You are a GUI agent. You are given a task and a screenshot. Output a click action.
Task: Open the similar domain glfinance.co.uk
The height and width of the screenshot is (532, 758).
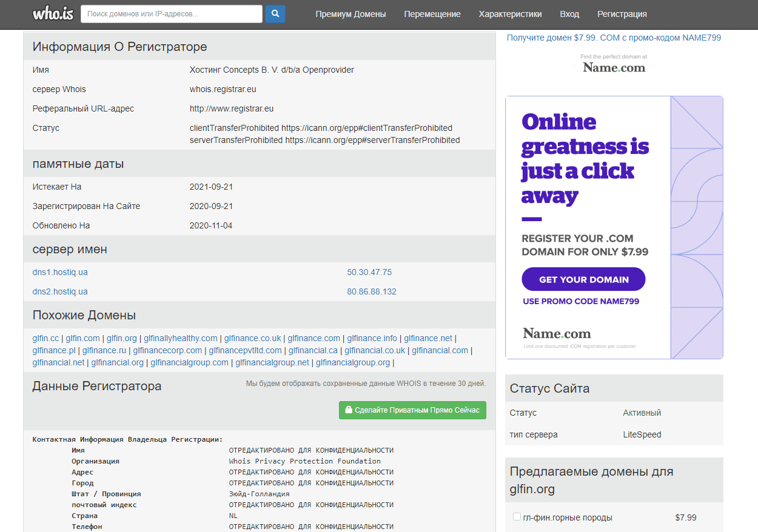(x=252, y=338)
